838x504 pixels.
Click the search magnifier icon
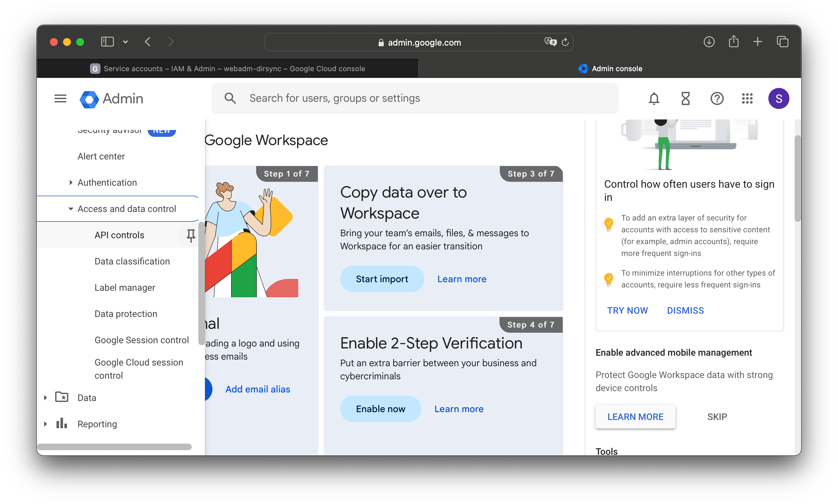tap(230, 98)
